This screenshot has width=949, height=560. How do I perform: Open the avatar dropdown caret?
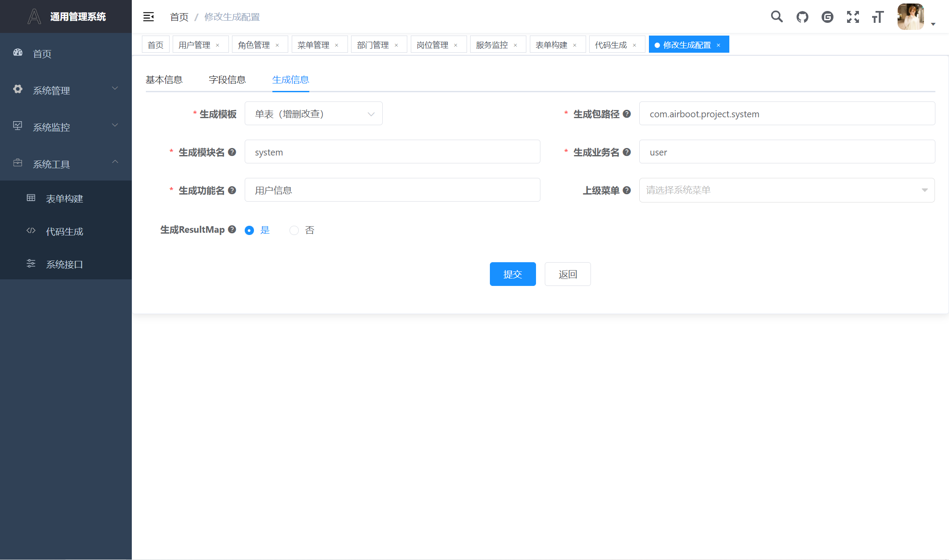933,24
